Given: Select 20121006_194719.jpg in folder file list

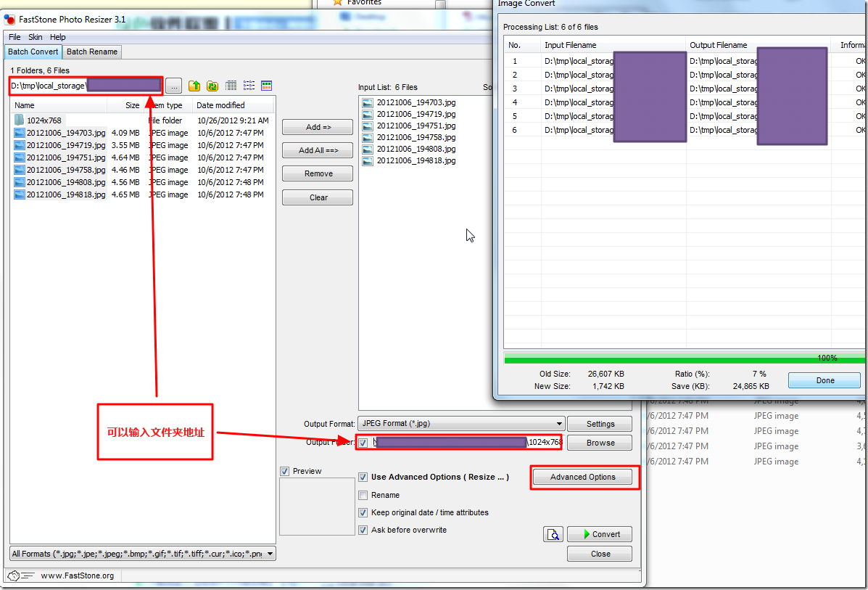Looking at the screenshot, I should [59, 145].
